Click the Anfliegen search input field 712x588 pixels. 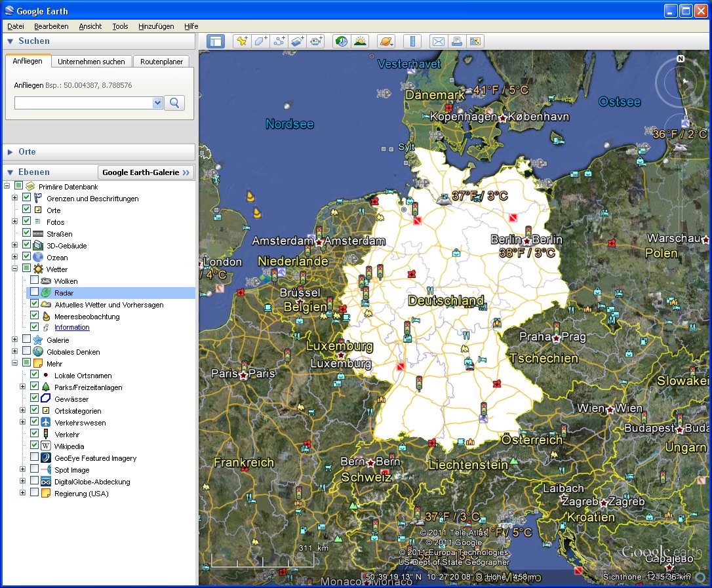click(84, 103)
